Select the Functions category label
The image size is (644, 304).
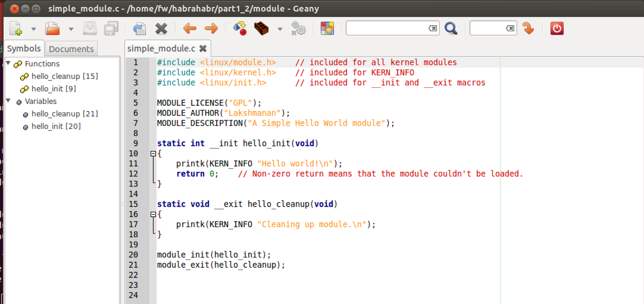[x=42, y=64]
